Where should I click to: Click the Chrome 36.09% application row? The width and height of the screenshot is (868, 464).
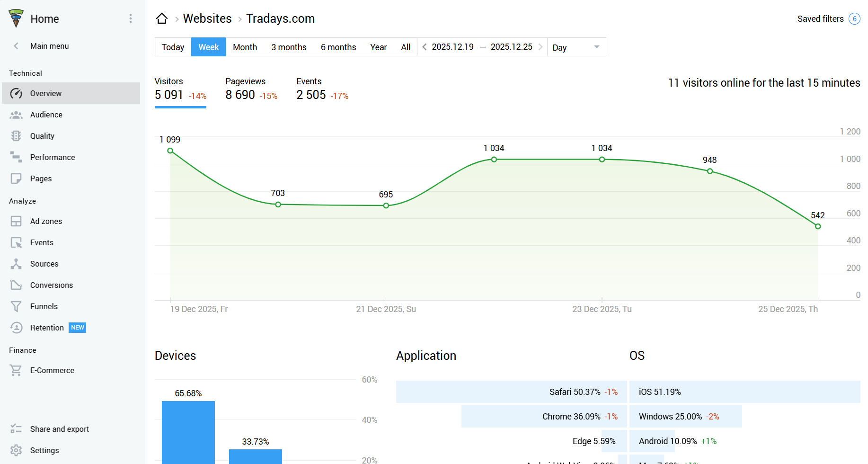[x=544, y=417]
